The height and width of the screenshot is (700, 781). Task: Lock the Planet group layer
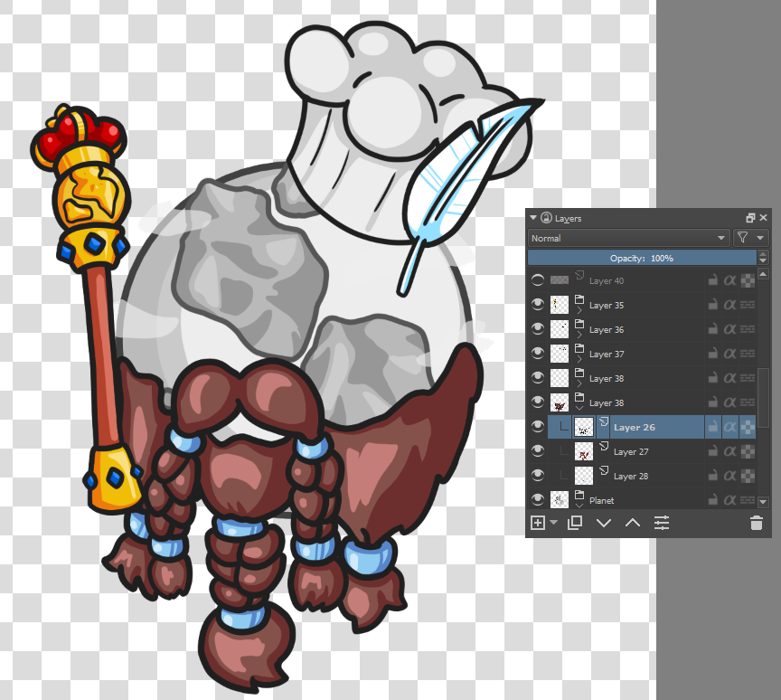point(713,500)
